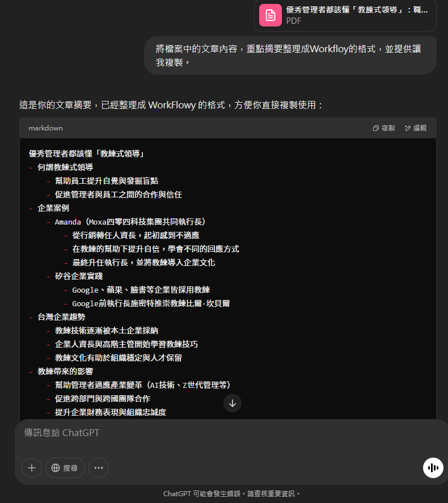The width and height of the screenshot is (448, 503).
Task: Start voice mode with the waveform icon
Action: coord(433,468)
